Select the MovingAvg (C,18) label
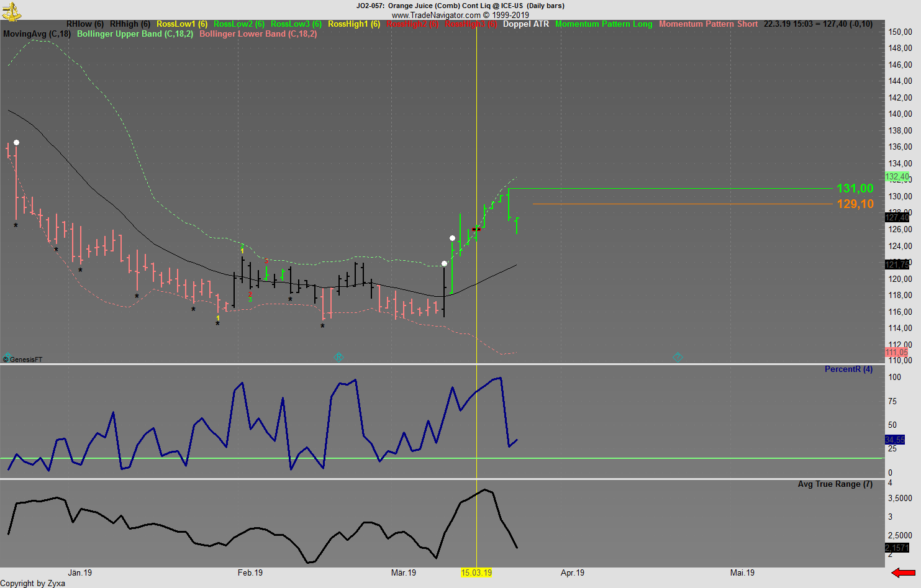 [x=37, y=34]
